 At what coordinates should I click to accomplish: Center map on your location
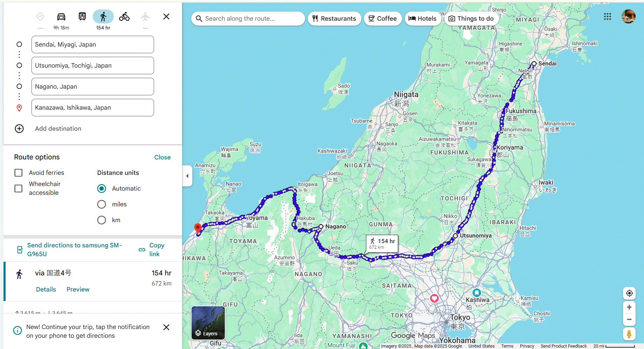[629, 293]
